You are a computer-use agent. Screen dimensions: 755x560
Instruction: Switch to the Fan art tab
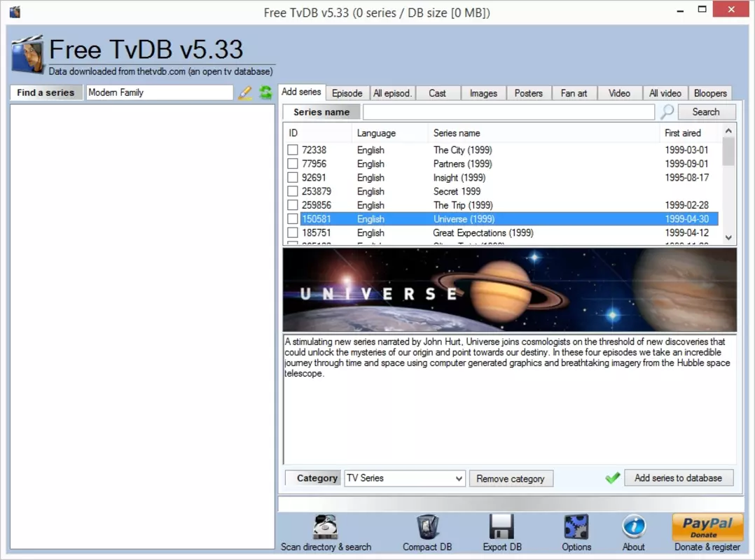click(574, 93)
